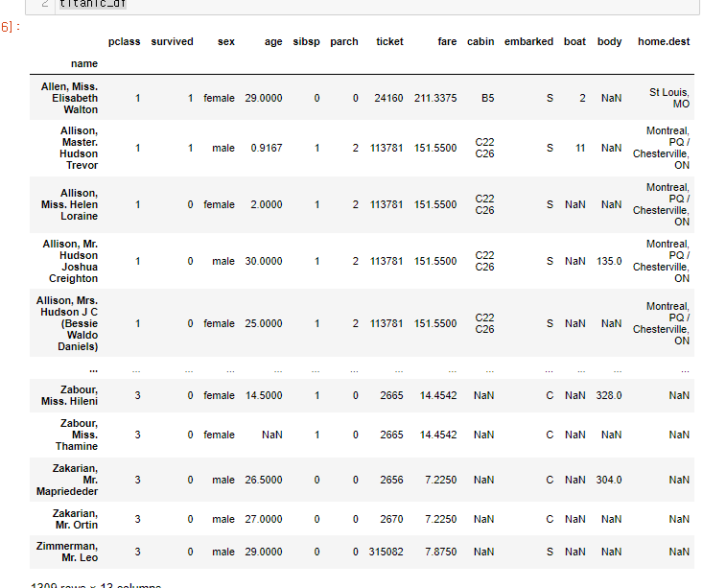Click the cabin column header
This screenshot has width=703, height=588.
coord(480,41)
